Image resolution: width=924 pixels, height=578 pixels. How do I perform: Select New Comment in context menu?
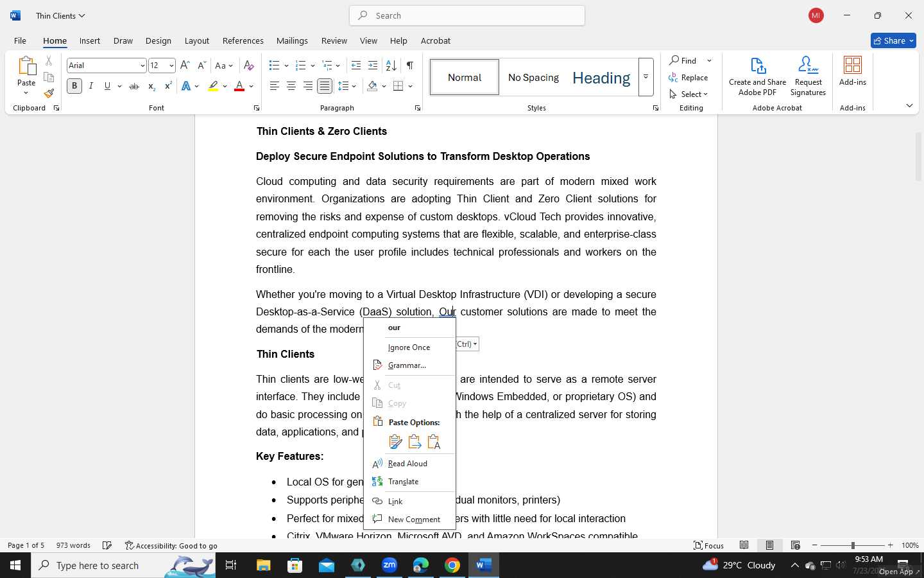(x=409, y=520)
